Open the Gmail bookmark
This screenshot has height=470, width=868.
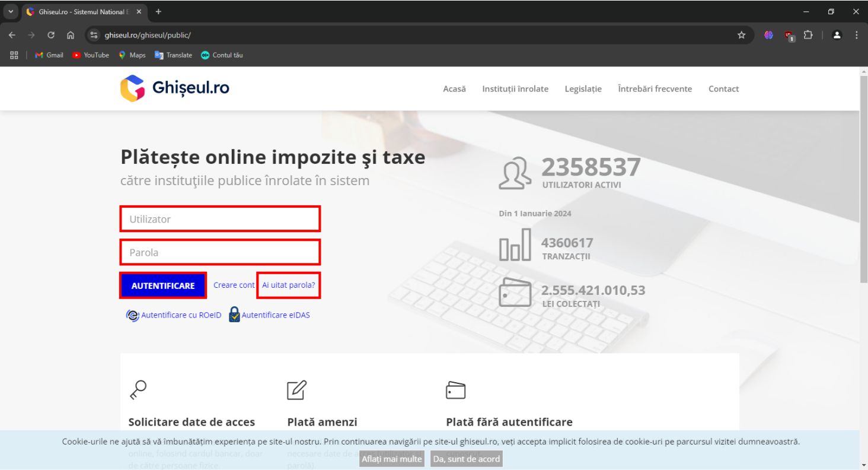(49, 55)
